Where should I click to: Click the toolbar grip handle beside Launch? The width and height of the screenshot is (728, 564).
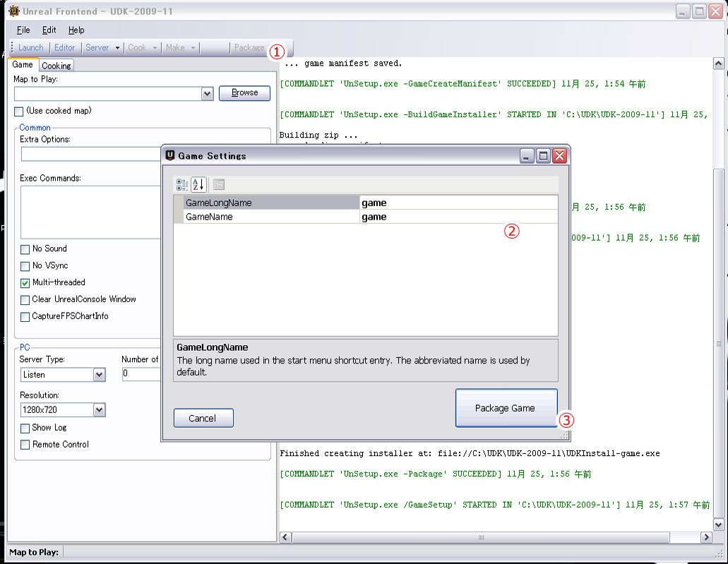tap(12, 47)
